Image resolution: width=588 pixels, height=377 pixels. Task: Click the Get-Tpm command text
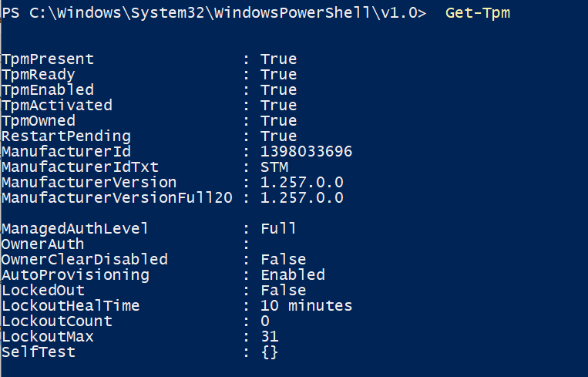[477, 13]
